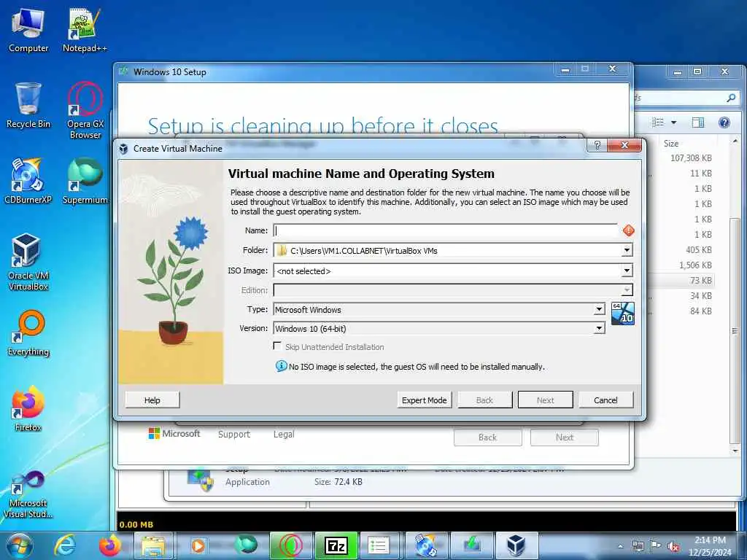Focus the VM Name input field
This screenshot has height=560, width=747.
(446, 230)
